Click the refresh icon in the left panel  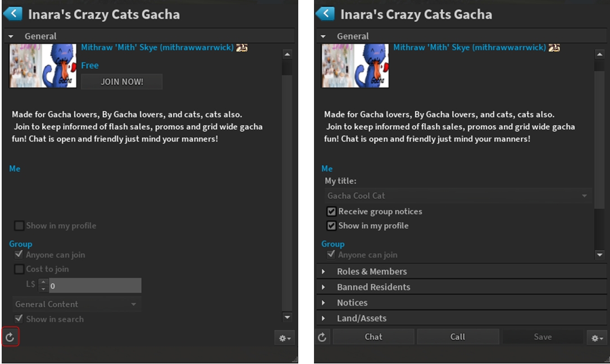(10, 338)
